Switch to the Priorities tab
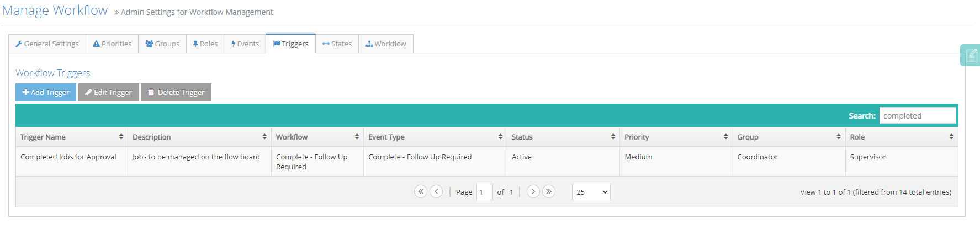The height and width of the screenshot is (225, 980). [112, 44]
